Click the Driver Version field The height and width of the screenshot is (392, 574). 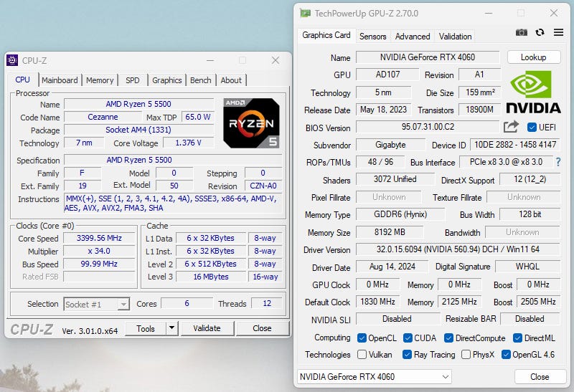pos(458,249)
